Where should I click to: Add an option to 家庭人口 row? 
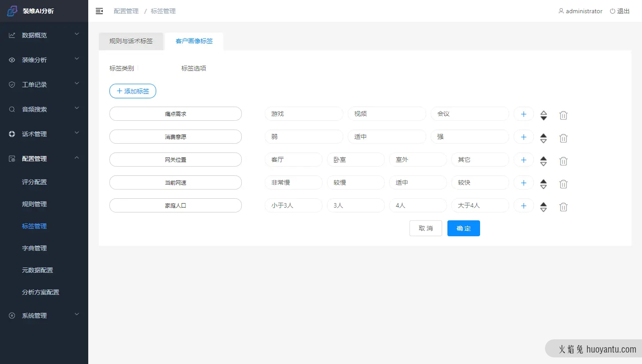coord(524,205)
